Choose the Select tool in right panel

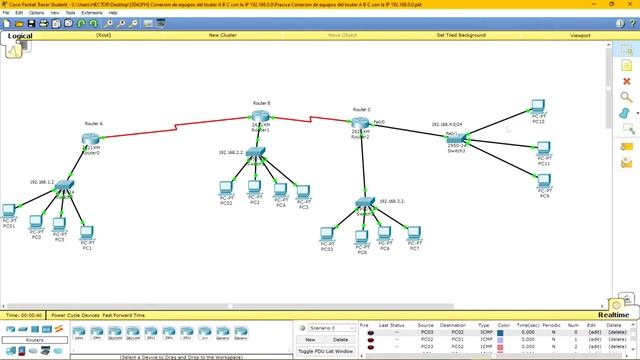tap(627, 50)
